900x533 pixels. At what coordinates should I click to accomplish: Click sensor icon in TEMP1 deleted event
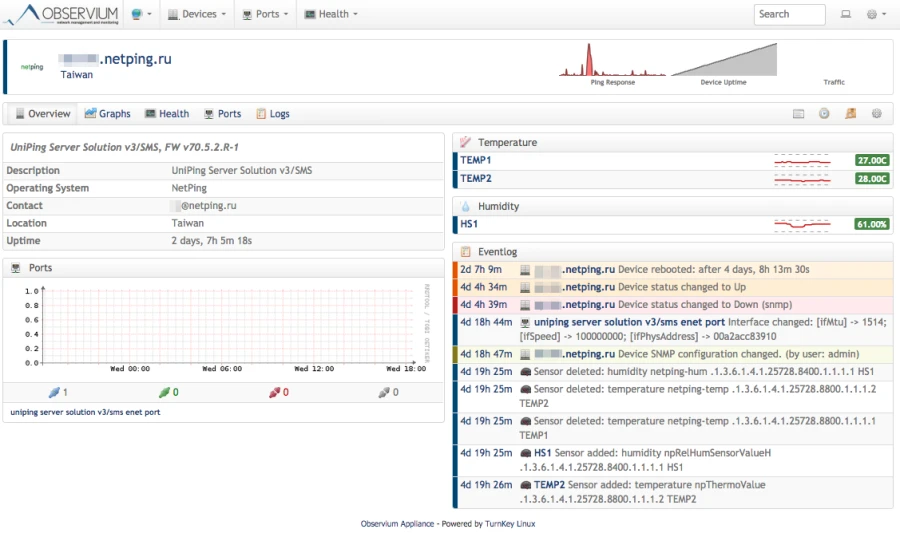(525, 421)
